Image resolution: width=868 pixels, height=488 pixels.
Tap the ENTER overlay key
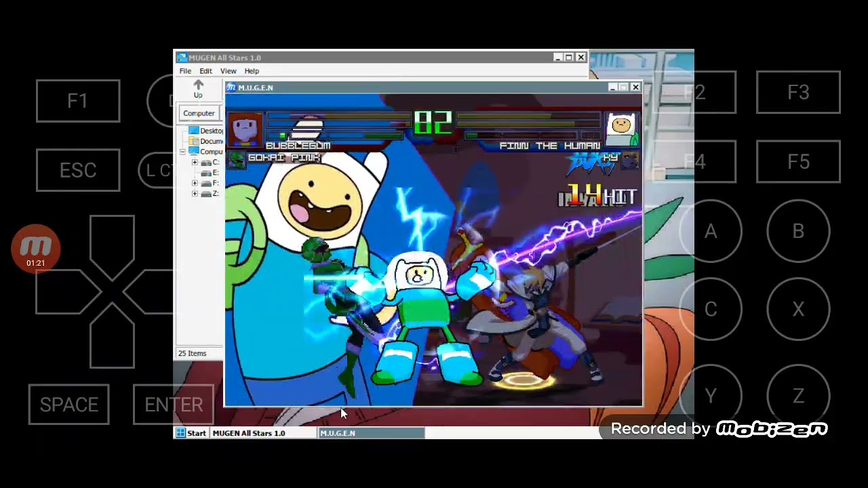(x=174, y=405)
